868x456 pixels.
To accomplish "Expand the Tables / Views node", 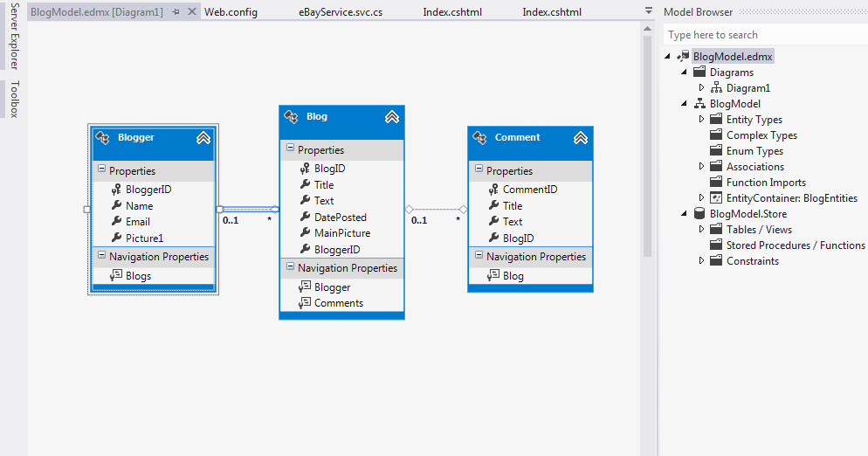I will click(701, 229).
